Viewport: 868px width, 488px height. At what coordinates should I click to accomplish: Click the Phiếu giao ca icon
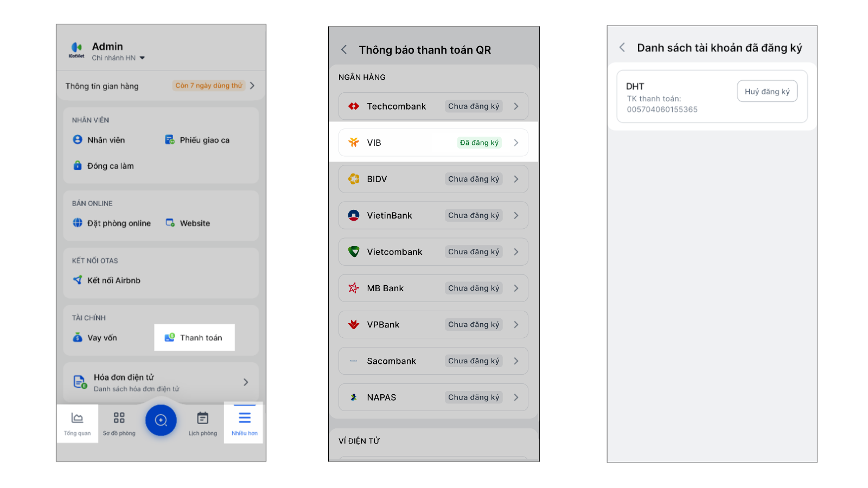170,140
